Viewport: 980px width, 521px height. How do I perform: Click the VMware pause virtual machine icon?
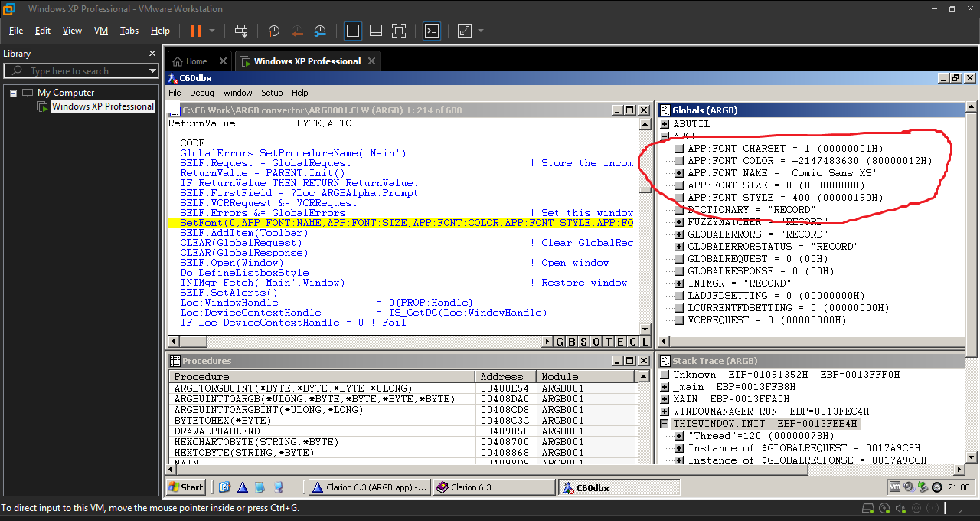(195, 31)
